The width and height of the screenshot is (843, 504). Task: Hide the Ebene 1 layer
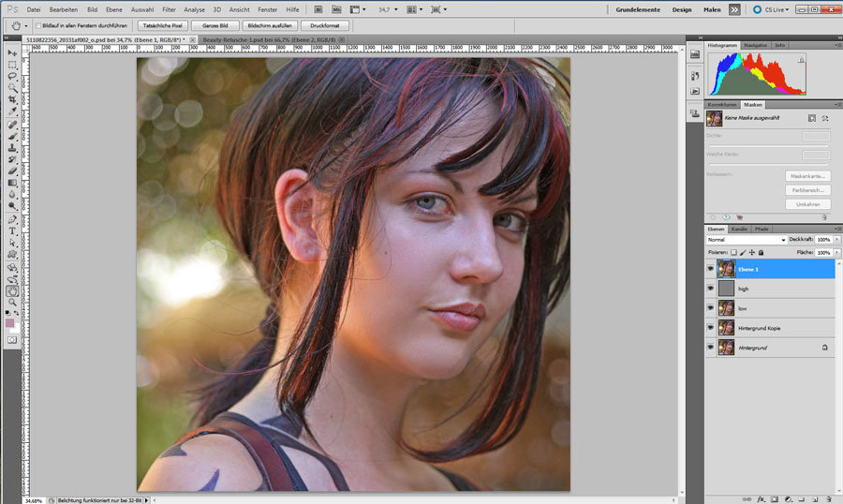[711, 269]
